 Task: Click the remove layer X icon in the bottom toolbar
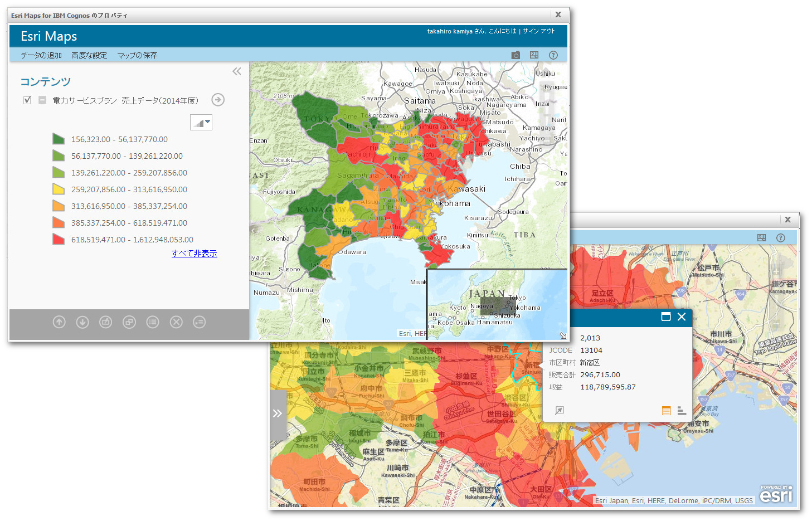[176, 322]
